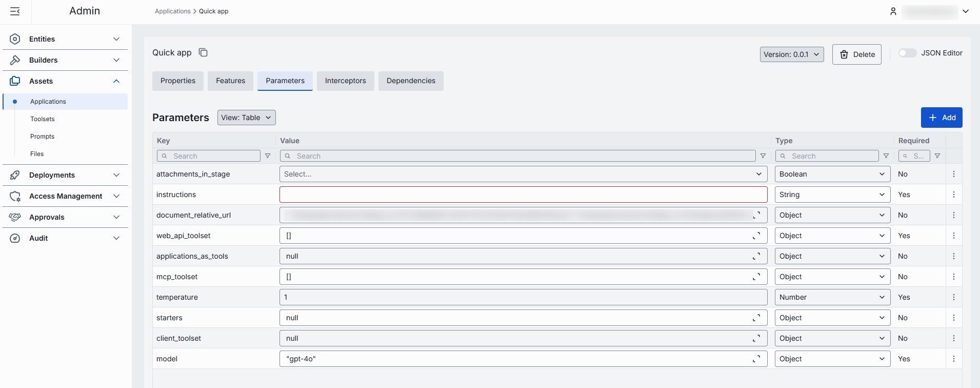
Task: Open row actions menu for temperature
Action: (953, 297)
